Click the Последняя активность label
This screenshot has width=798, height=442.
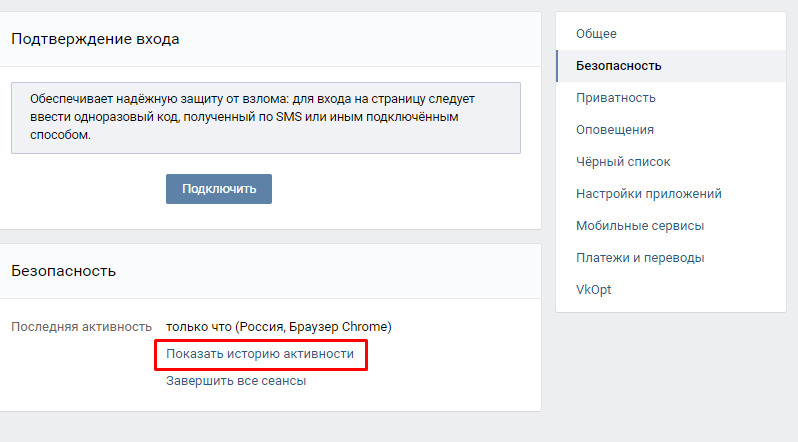pos(81,327)
